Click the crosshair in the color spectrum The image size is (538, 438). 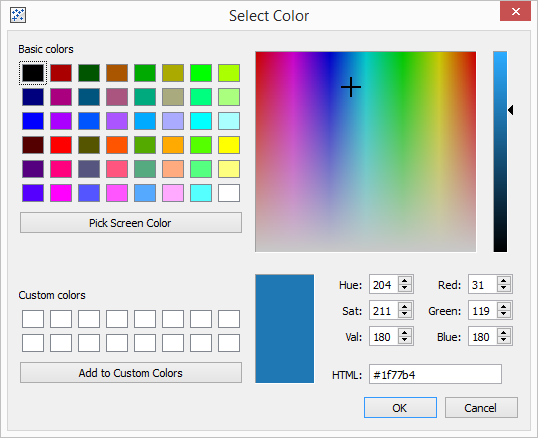[x=351, y=87]
